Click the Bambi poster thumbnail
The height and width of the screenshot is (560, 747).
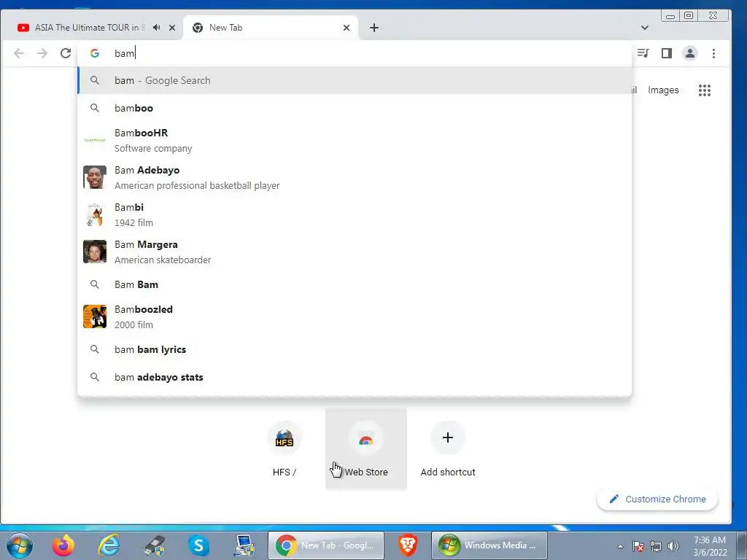coord(95,214)
